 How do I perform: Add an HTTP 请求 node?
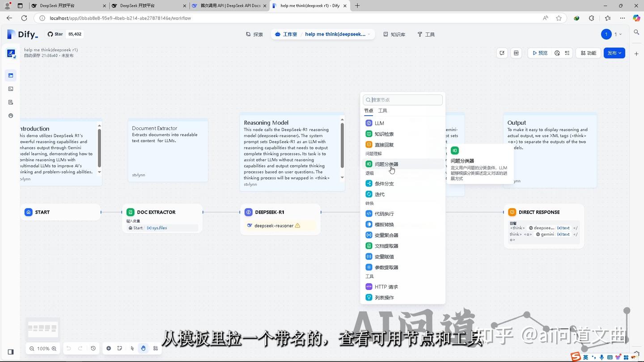point(386,286)
